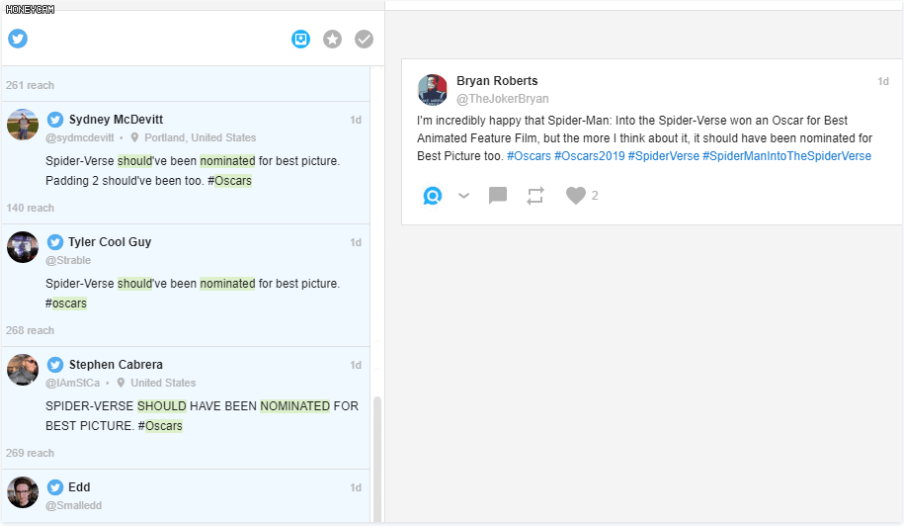Screen dimensions: 904x527
Task: Retweet Bryan Roberts' tweet
Action: pyautogui.click(x=535, y=195)
